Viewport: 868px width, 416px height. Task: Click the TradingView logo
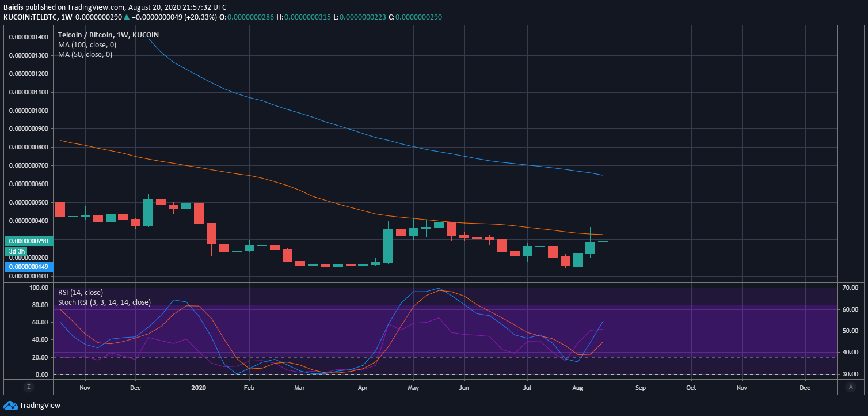[x=32, y=405]
